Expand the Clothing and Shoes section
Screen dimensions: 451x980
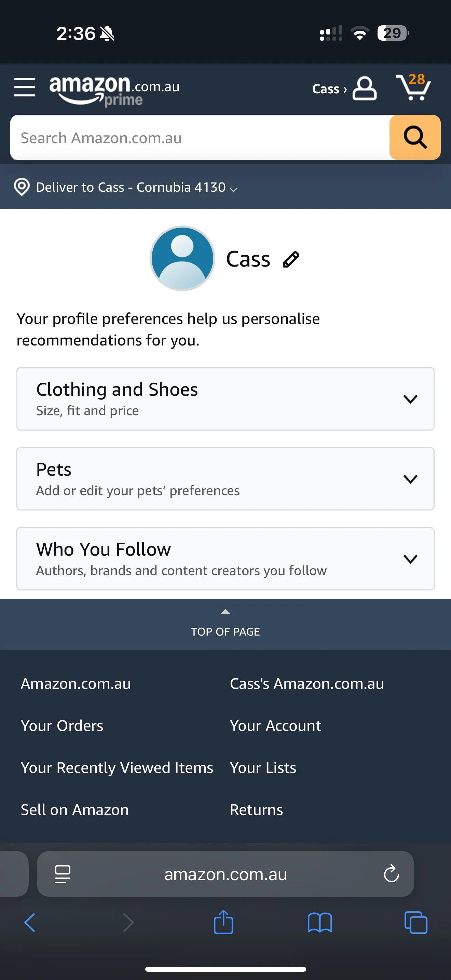click(x=225, y=399)
